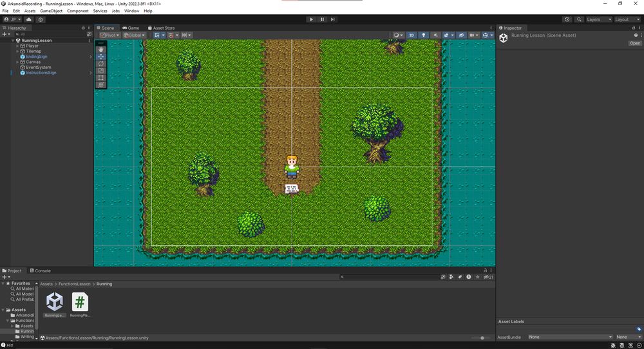Toggle scene effects (skybox, fog)

pos(446,35)
